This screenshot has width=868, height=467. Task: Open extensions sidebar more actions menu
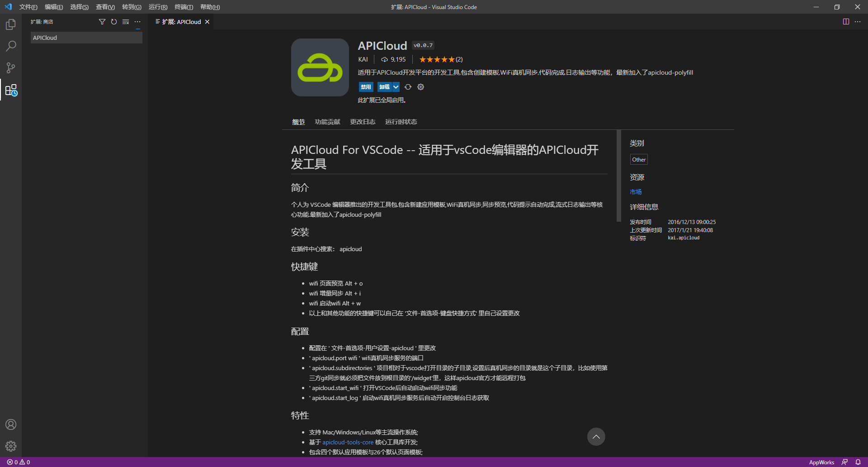[137, 22]
